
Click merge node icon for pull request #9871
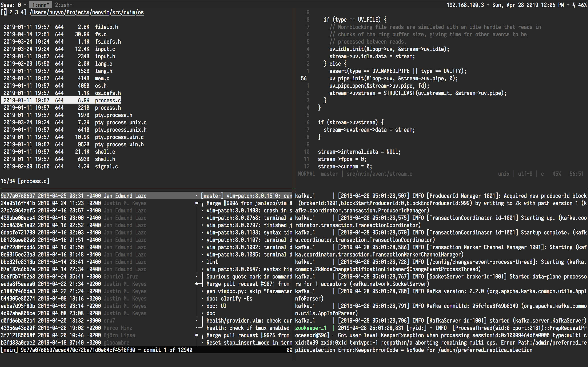(x=197, y=284)
